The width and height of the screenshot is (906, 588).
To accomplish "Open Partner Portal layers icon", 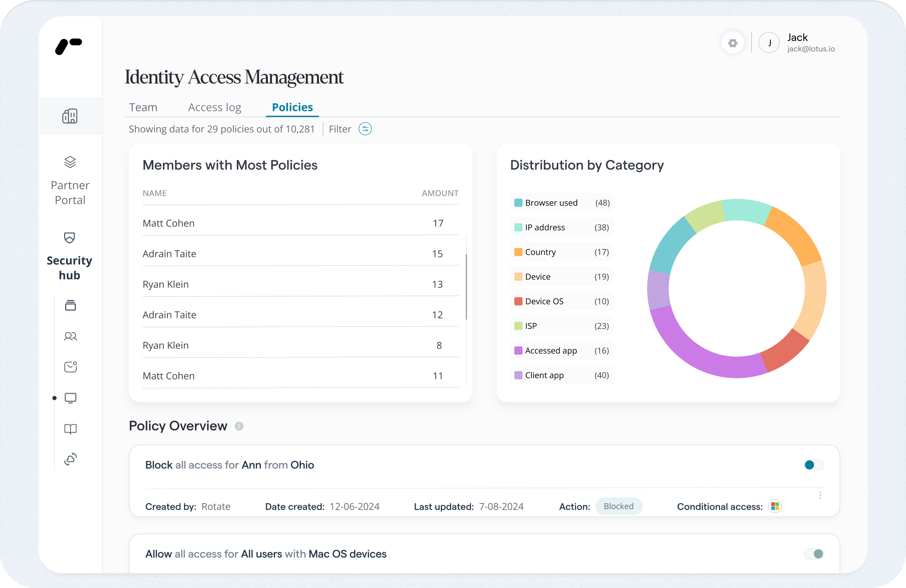I will tap(70, 162).
